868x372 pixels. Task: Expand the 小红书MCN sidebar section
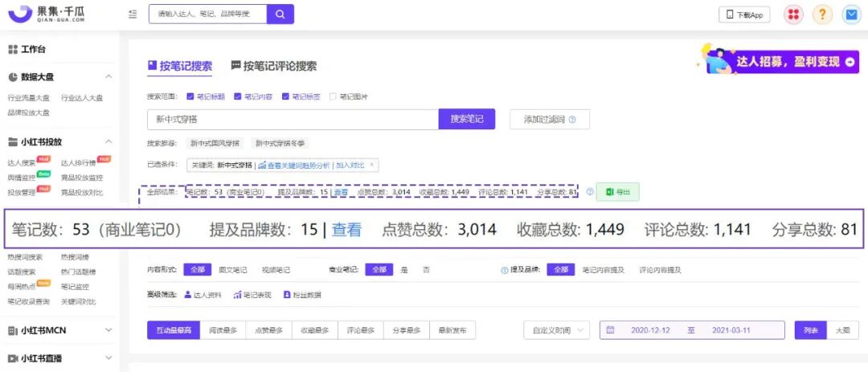108,330
